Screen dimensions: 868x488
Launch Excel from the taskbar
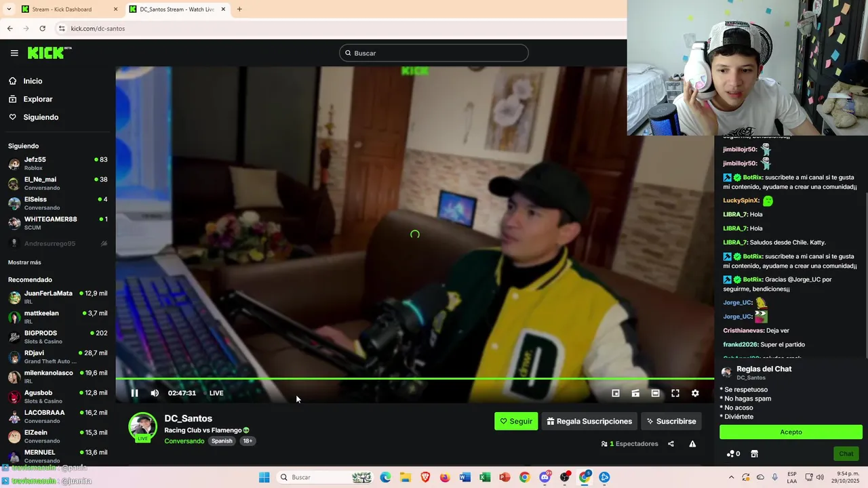pyautogui.click(x=485, y=477)
